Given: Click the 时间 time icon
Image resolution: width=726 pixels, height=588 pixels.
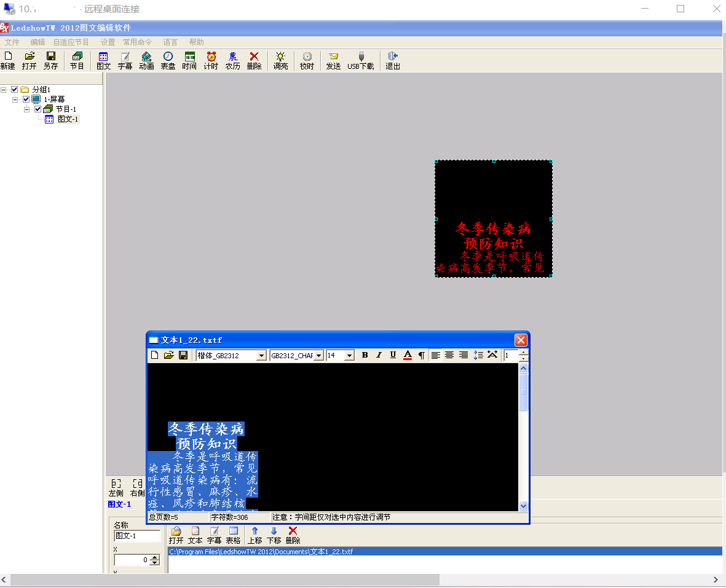Looking at the screenshot, I should click(189, 61).
